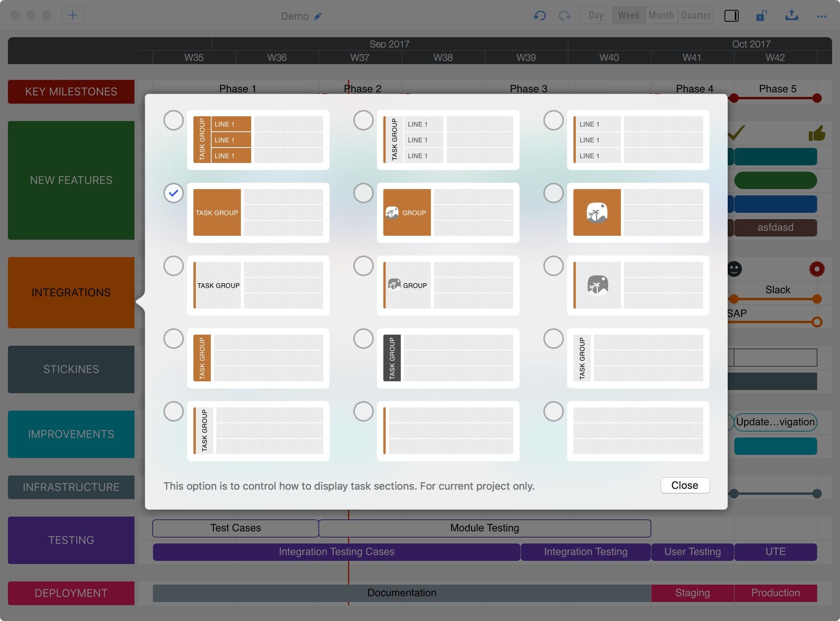This screenshot has width=840, height=621.
Task: Click the Close button in dialog
Action: point(685,485)
